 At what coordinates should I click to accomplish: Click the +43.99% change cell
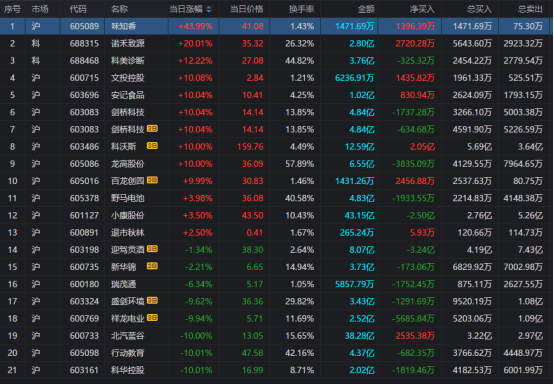pyautogui.click(x=195, y=26)
